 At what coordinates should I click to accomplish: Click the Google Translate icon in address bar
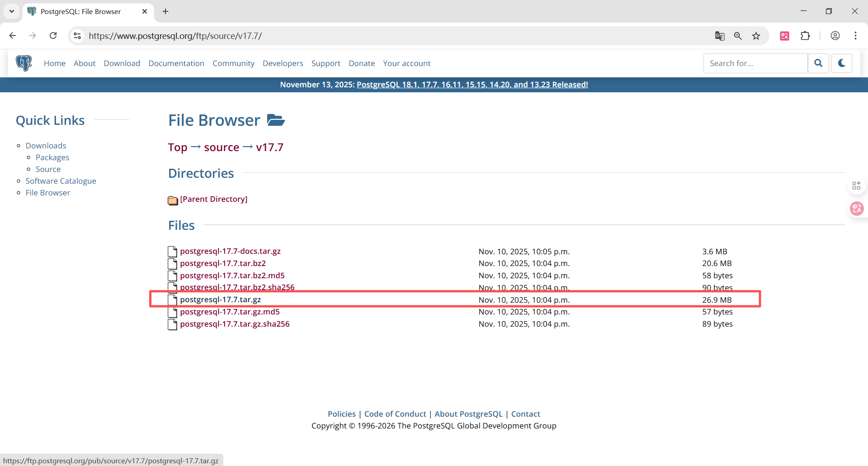[x=720, y=36]
